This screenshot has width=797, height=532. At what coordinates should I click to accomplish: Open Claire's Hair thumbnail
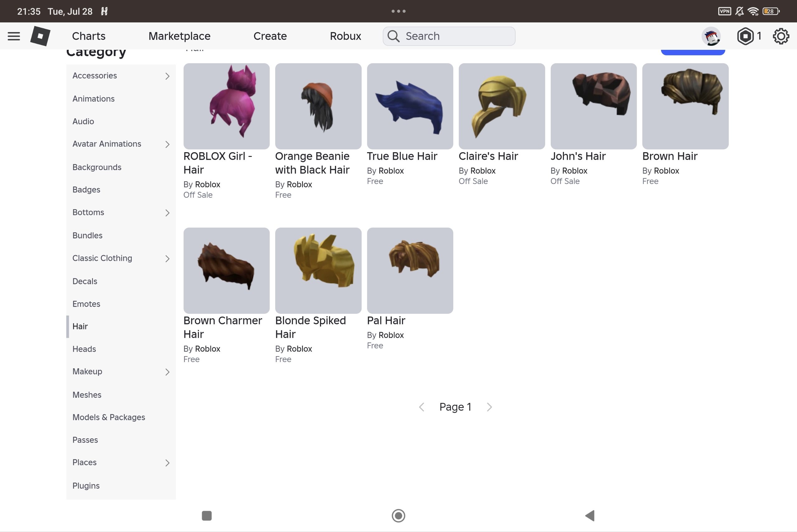click(502, 106)
